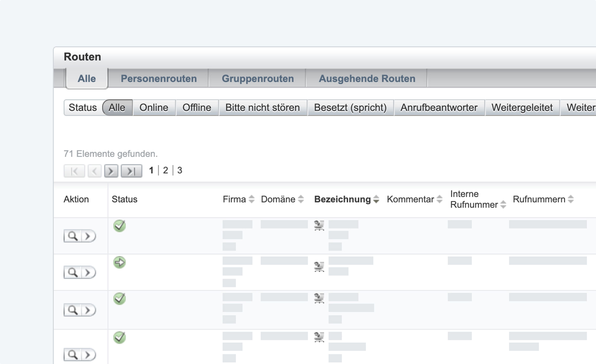Switch to the Personenrouten tab
Viewport: 596px width, 364px height.
coord(159,78)
